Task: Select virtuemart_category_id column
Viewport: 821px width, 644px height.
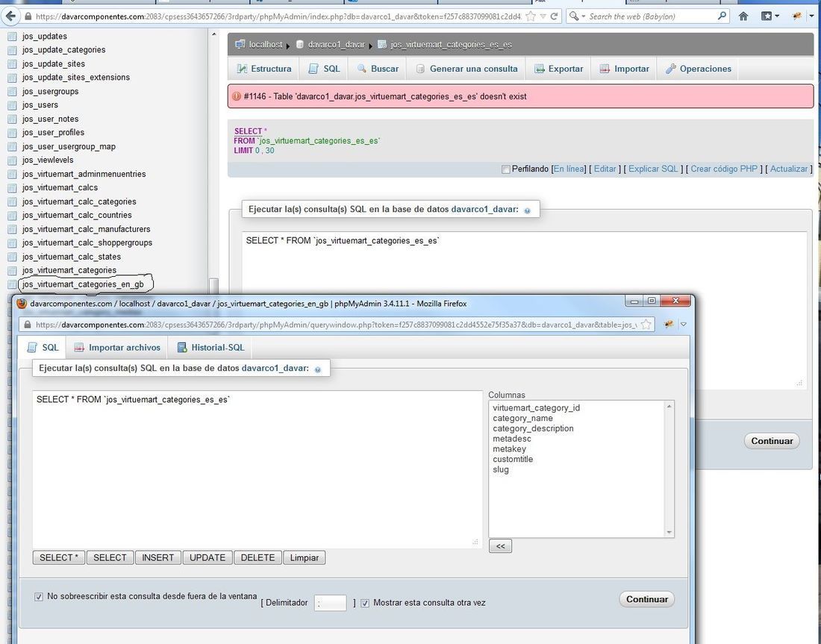Action: pos(536,408)
